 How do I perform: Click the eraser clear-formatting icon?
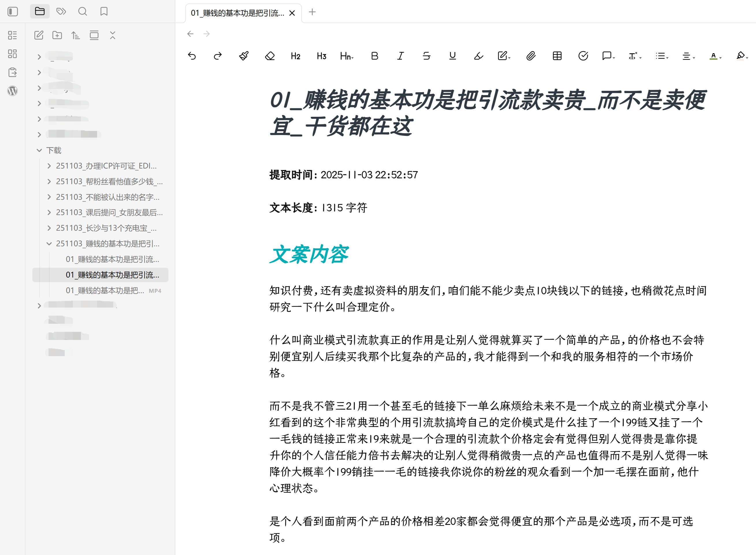pyautogui.click(x=270, y=56)
